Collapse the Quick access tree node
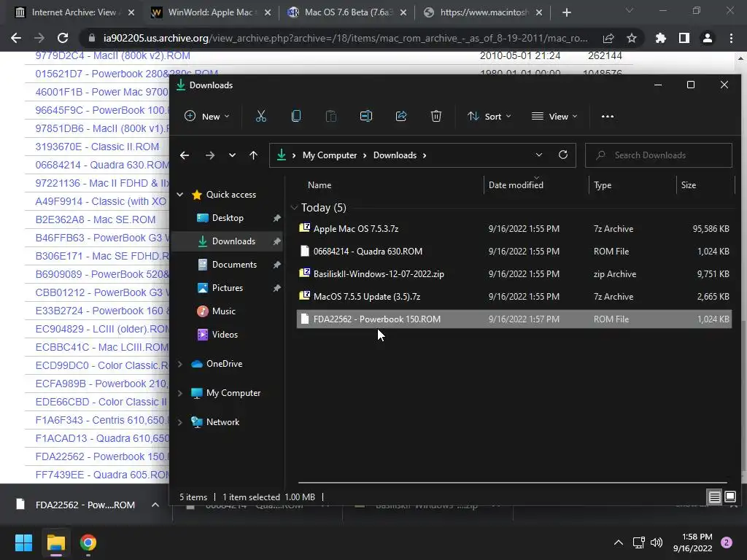747x560 pixels. tap(180, 194)
